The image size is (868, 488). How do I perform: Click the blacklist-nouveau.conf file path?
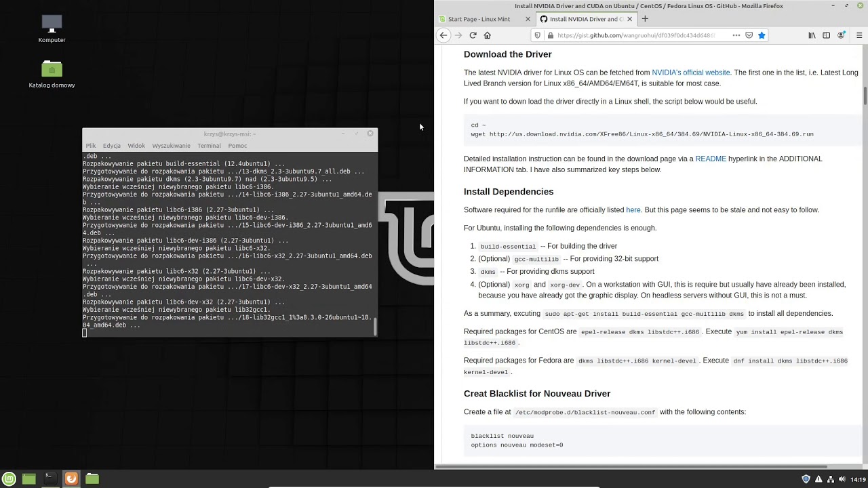point(585,412)
